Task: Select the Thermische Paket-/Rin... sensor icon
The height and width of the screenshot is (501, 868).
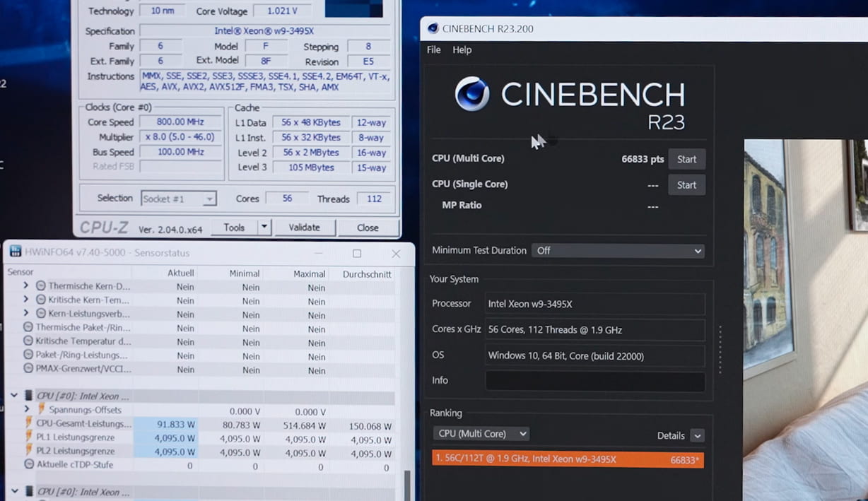Action: click(x=28, y=327)
